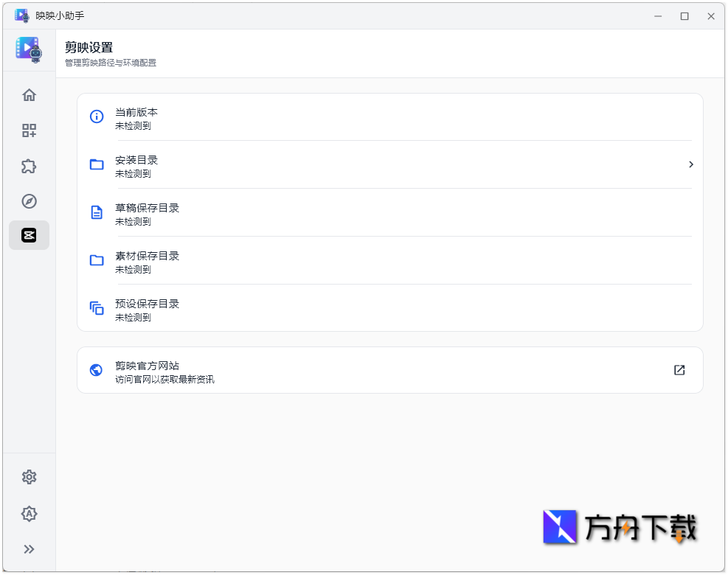Click the 剪映设置 page heading
728x575 pixels.
[x=89, y=47]
